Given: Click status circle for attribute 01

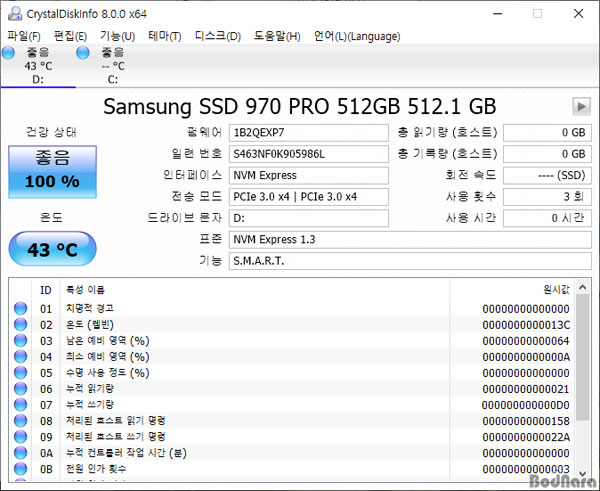Looking at the screenshot, I should coord(21,308).
